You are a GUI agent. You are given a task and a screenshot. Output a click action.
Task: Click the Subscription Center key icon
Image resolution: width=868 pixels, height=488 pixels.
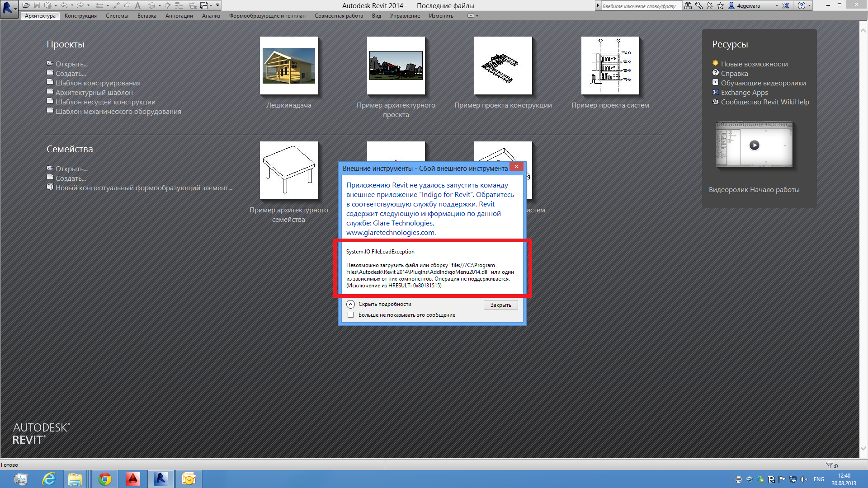pyautogui.click(x=699, y=5)
